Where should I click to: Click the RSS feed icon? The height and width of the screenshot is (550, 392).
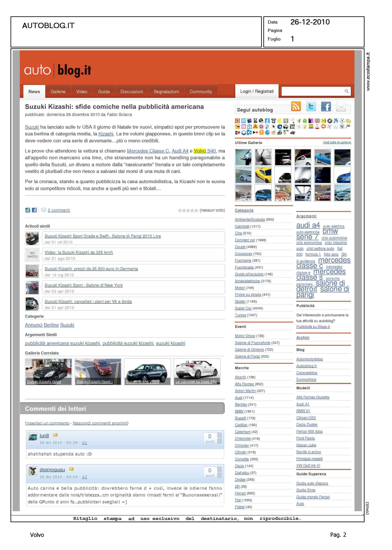pyautogui.click(x=296, y=106)
